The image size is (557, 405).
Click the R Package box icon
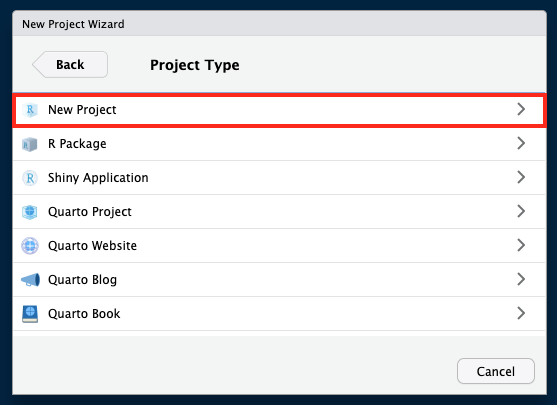[x=30, y=144]
